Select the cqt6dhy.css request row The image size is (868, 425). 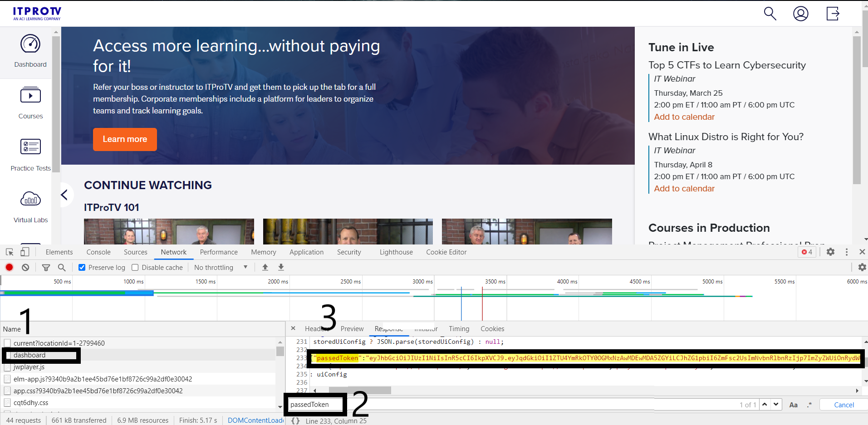click(137, 402)
